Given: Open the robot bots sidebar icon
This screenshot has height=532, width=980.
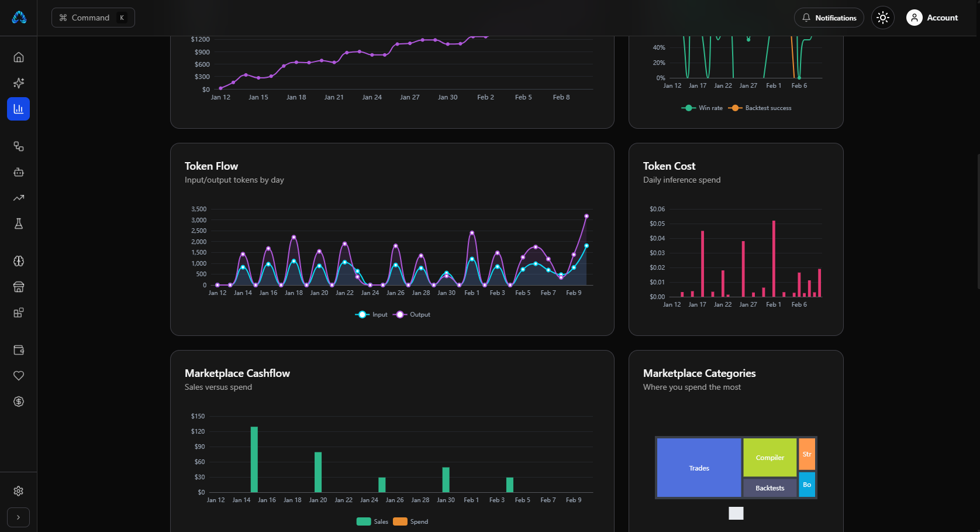Looking at the screenshot, I should (x=19, y=172).
